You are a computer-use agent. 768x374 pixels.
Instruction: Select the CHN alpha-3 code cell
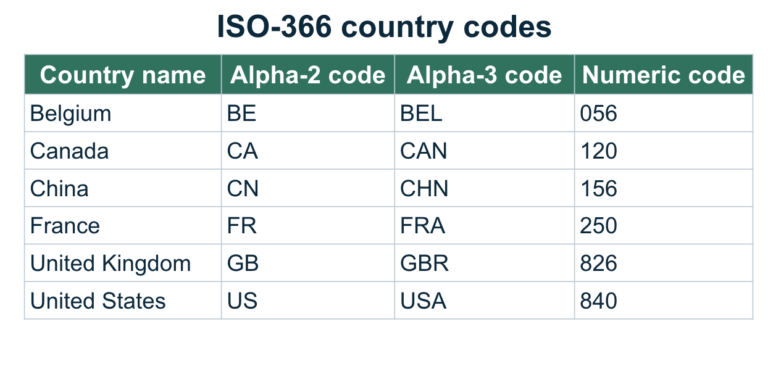484,188
